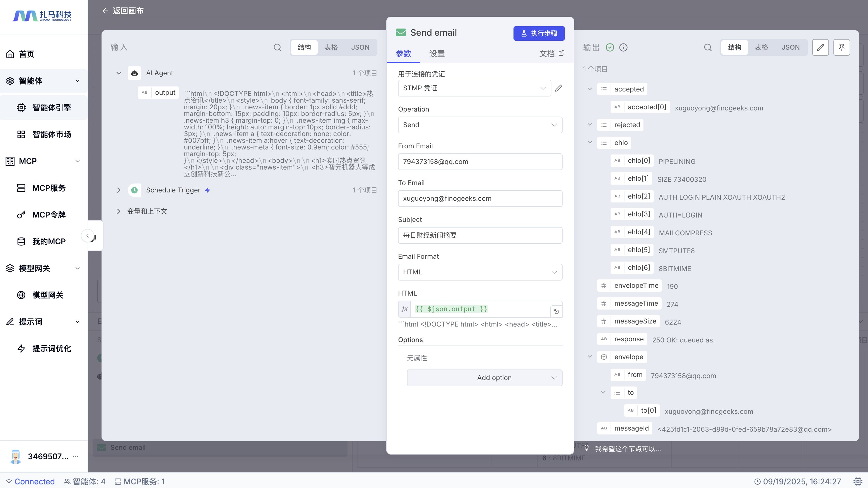
Task: Switch output view to 表格 mode
Action: (761, 47)
